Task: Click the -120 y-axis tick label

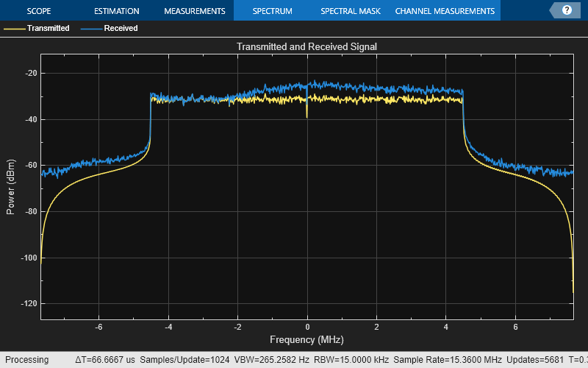Action: coord(29,303)
